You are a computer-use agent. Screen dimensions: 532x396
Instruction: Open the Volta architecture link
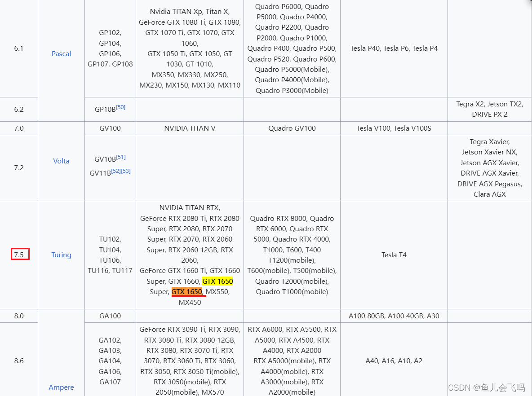[61, 161]
